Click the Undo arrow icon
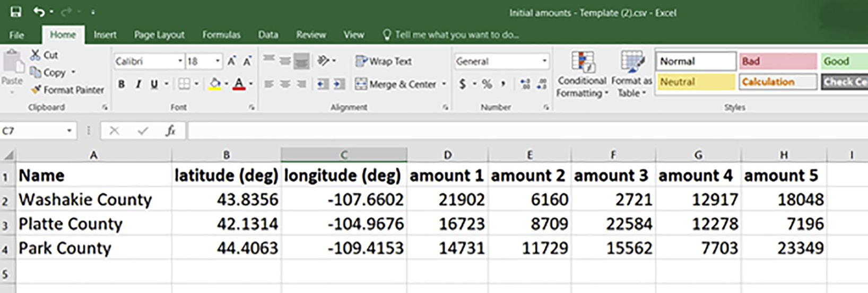Screen dimensions: 868x293 39,12
